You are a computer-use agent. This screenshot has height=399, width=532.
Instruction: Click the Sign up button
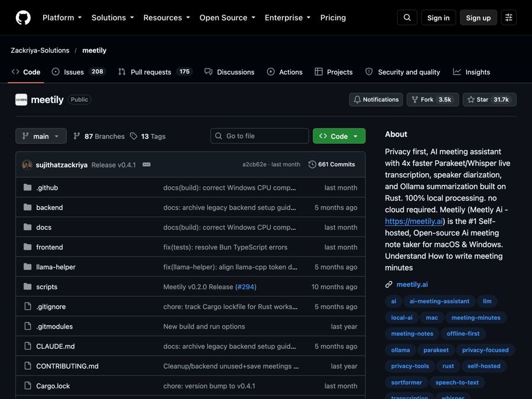(478, 18)
